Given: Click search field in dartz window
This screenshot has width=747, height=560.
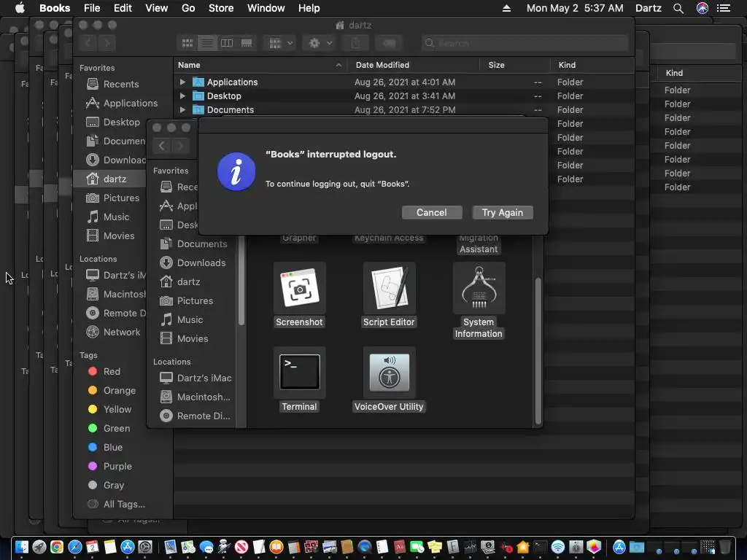Looking at the screenshot, I should [x=525, y=43].
